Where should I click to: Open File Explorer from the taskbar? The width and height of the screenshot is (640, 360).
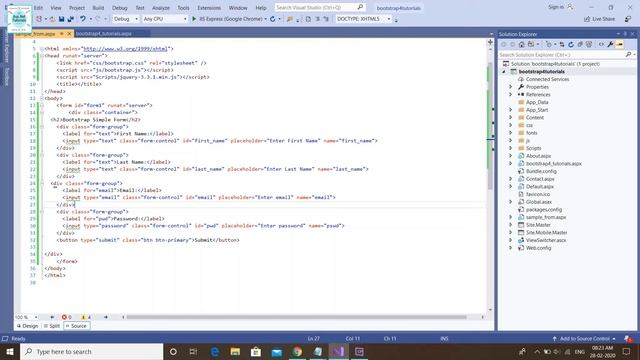[x=235, y=351]
